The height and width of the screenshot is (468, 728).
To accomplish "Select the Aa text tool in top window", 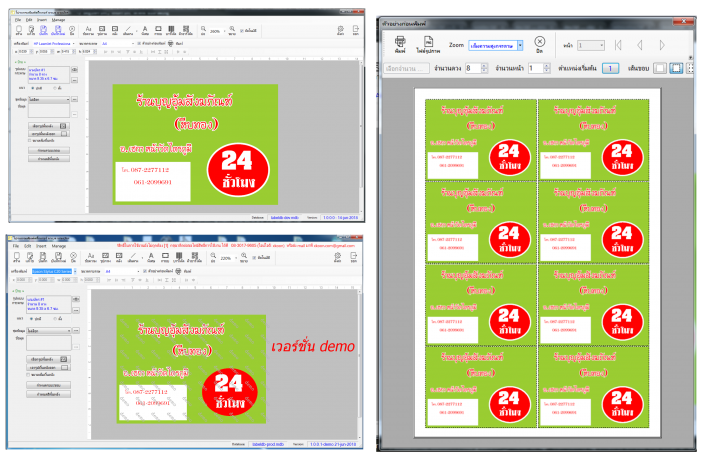I will tap(88, 30).
